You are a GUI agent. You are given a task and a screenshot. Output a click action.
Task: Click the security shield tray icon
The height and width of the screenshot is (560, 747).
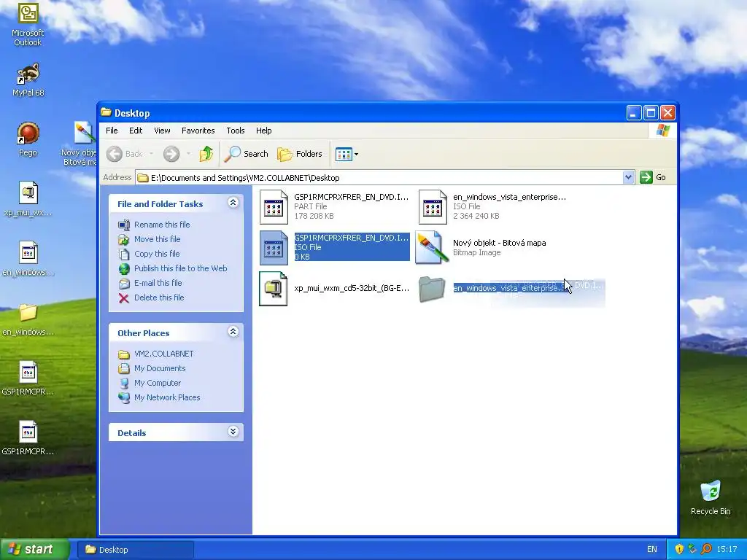point(679,549)
